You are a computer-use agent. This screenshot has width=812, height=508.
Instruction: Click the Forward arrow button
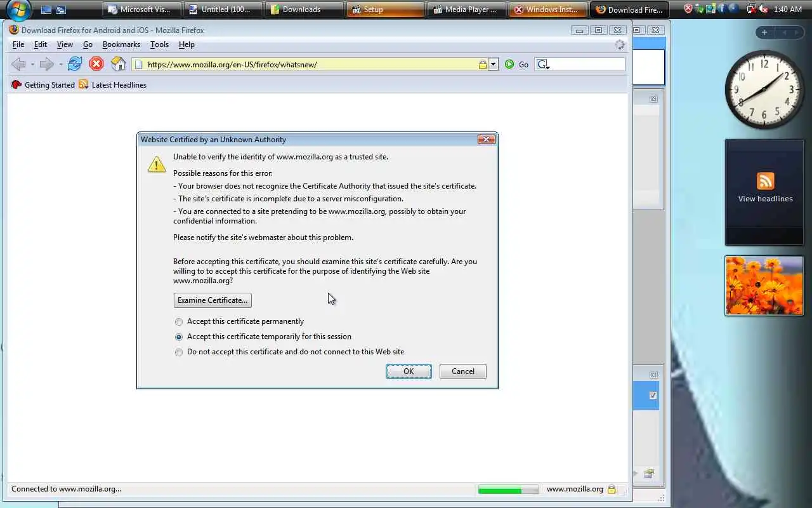pyautogui.click(x=46, y=63)
